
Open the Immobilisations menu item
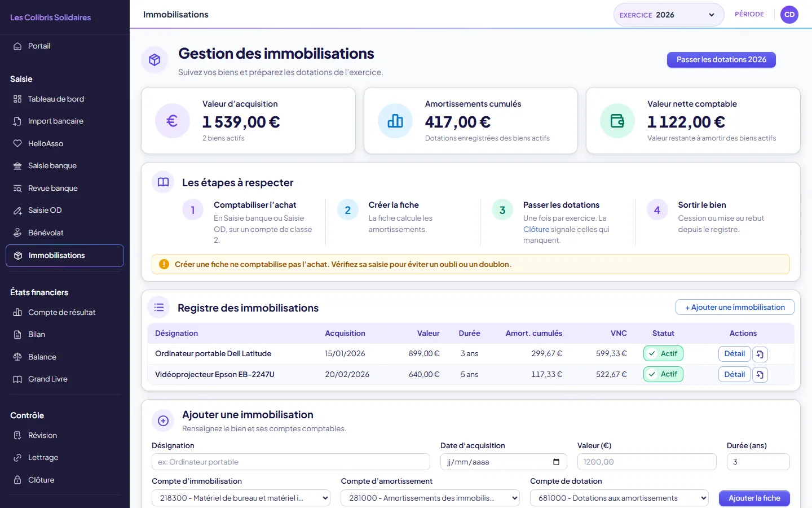[x=65, y=256]
